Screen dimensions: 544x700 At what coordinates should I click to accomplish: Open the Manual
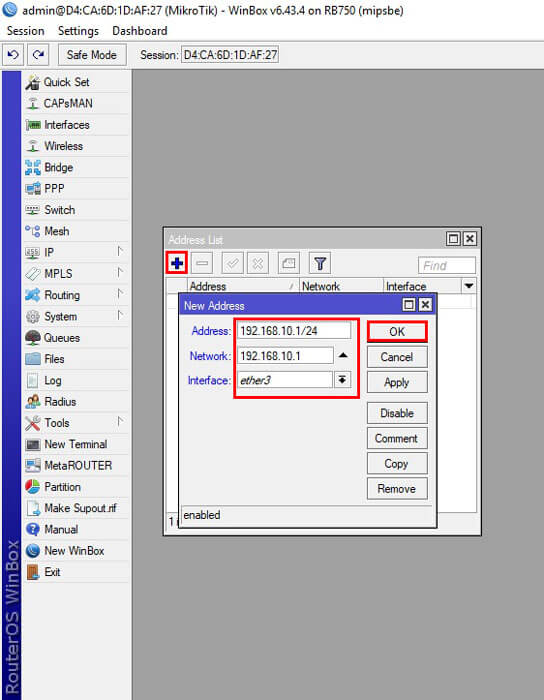(76, 529)
